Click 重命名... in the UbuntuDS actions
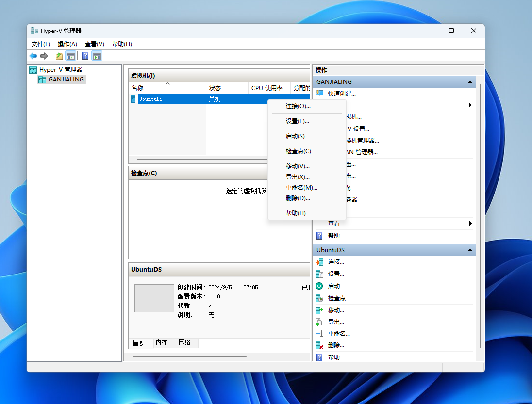 click(339, 334)
